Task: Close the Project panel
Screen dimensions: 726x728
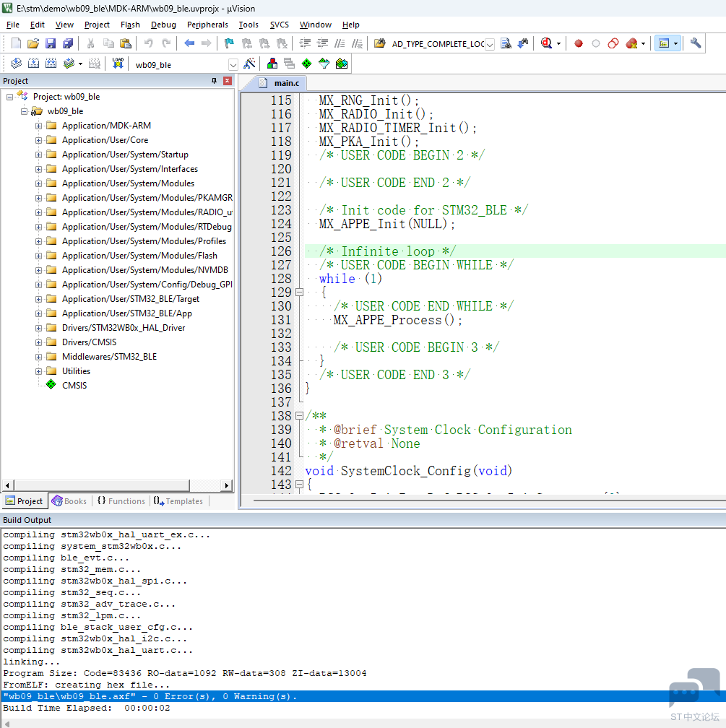Action: (x=227, y=81)
